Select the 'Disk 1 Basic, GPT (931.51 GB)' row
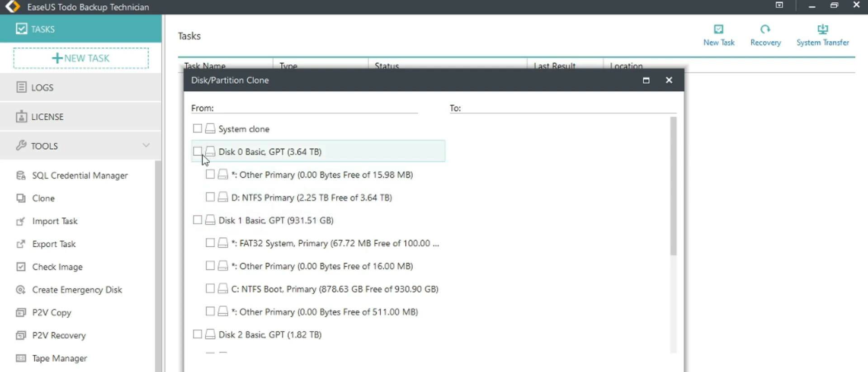The width and height of the screenshot is (868, 372). 318,220
